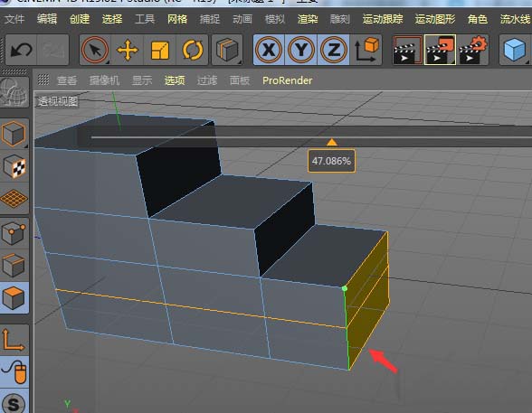The image size is (532, 413).
Task: Select the Live Selection arrow tool
Action: 95,50
